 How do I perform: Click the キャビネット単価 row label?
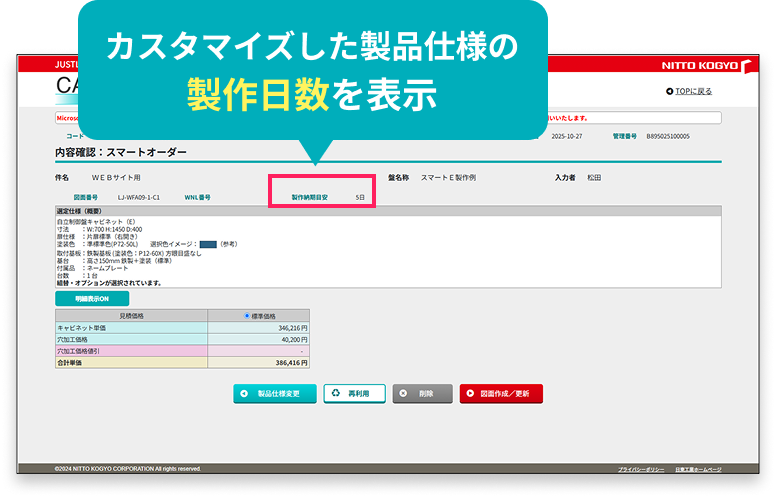(132, 328)
